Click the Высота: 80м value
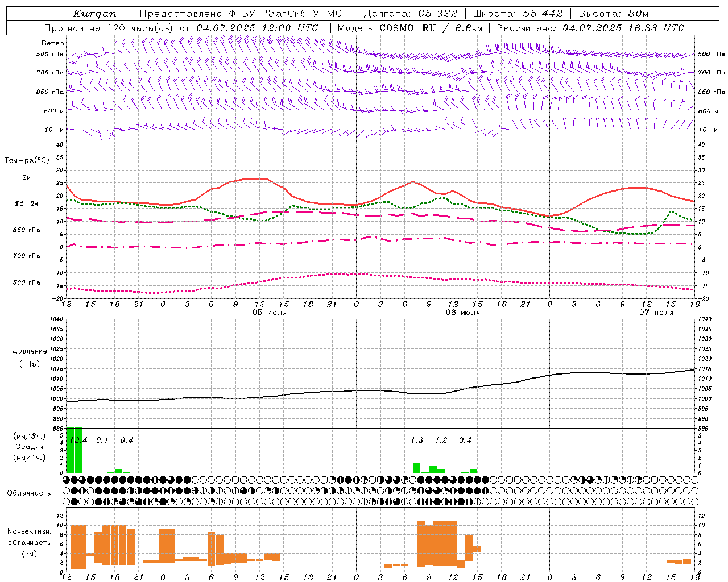This screenshot has width=728, height=582. tap(614, 14)
